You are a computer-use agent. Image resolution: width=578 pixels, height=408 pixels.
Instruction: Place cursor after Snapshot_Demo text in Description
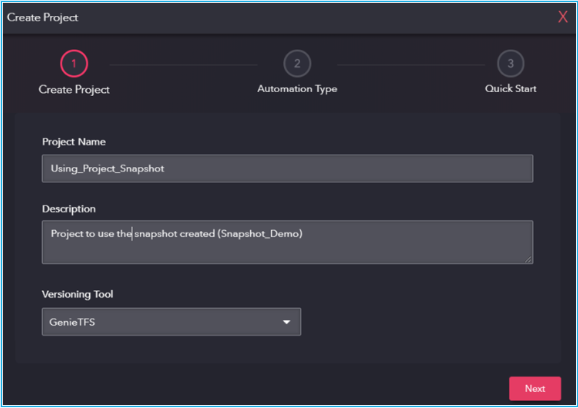[x=303, y=234]
